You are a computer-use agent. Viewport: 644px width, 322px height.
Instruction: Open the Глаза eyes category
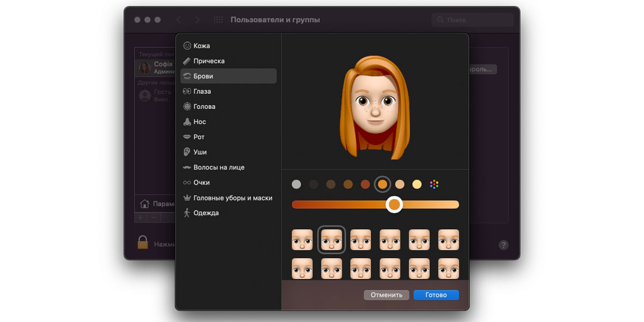pos(229,91)
